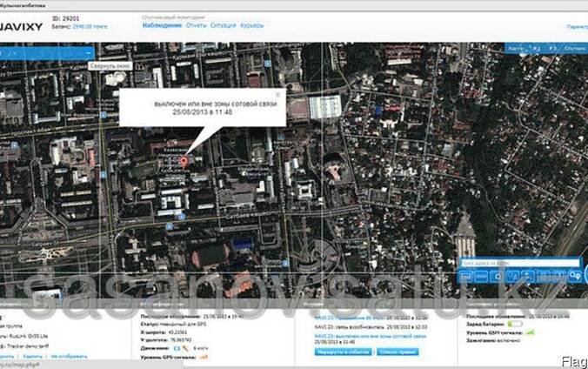Open the Карта map type selector
Viewport: 588px width, 369px height.
pyautogui.click(x=517, y=49)
